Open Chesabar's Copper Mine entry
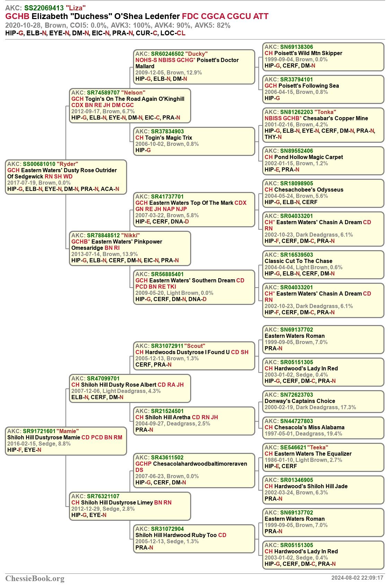 click(x=335, y=118)
